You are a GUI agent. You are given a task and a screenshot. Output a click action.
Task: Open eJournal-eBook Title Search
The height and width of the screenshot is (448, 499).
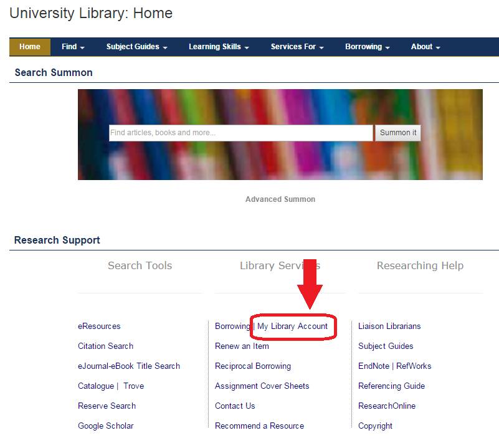(129, 366)
